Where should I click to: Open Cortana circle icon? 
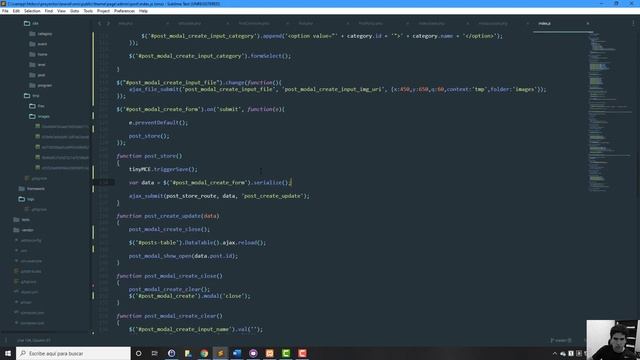[138, 353]
